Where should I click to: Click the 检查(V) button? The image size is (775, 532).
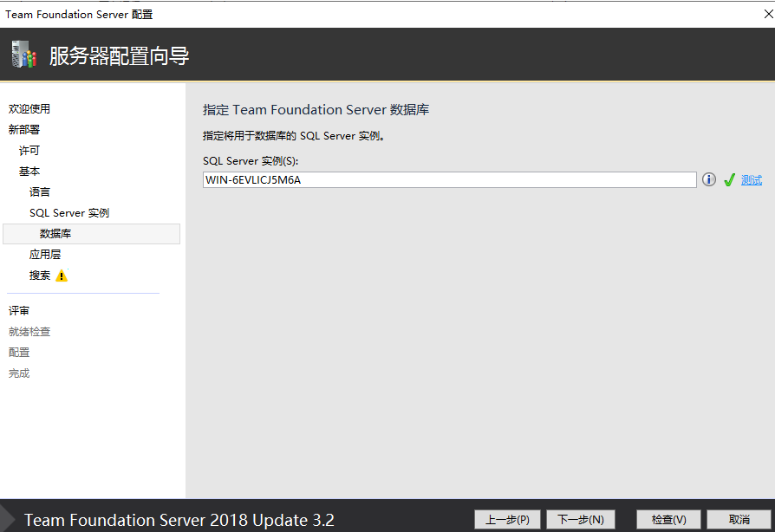[x=668, y=520]
